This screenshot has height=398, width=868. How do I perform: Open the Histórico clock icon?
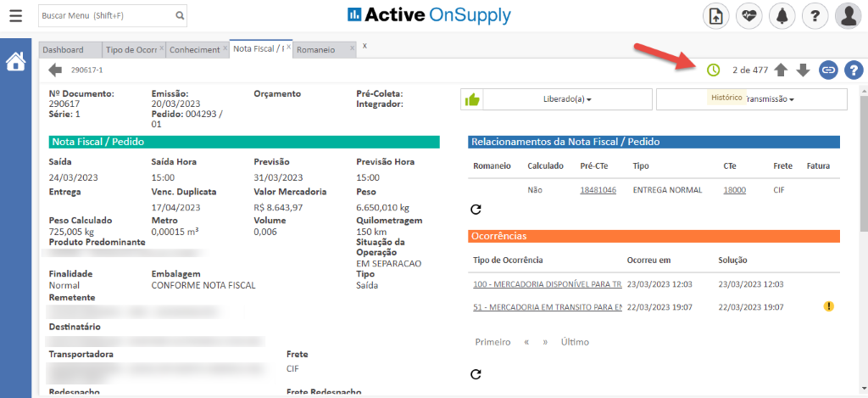click(x=713, y=70)
